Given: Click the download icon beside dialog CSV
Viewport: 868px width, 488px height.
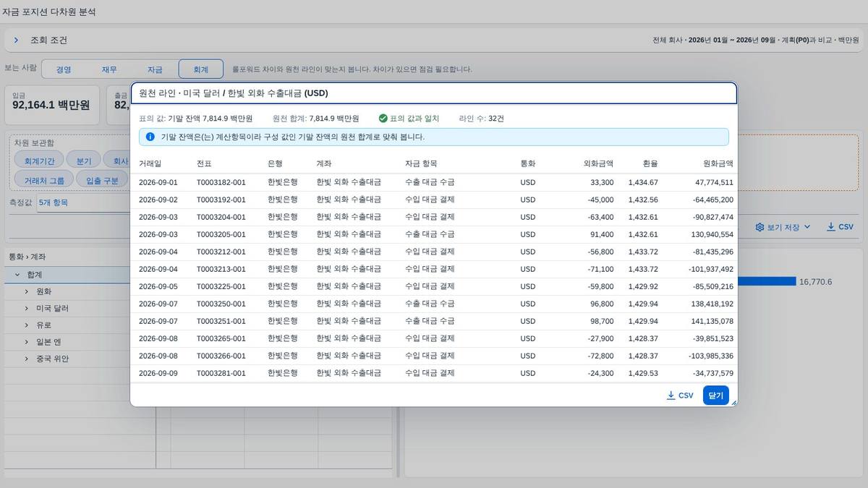Looking at the screenshot, I should pyautogui.click(x=671, y=395).
